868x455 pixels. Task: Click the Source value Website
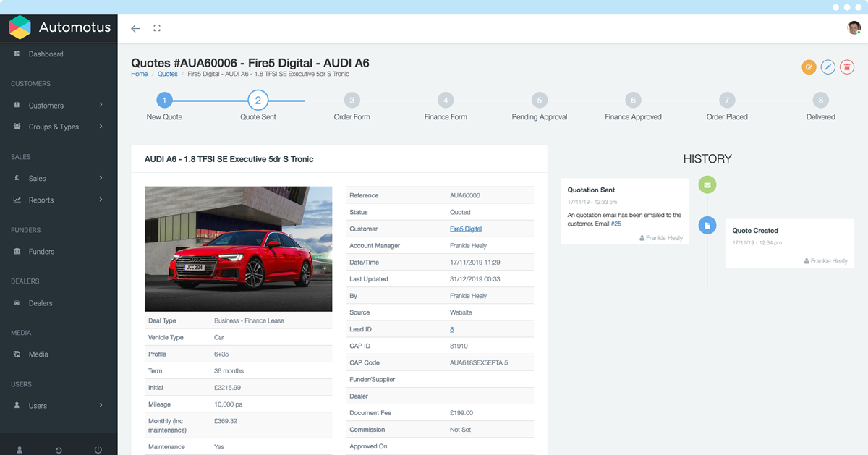[x=461, y=312]
